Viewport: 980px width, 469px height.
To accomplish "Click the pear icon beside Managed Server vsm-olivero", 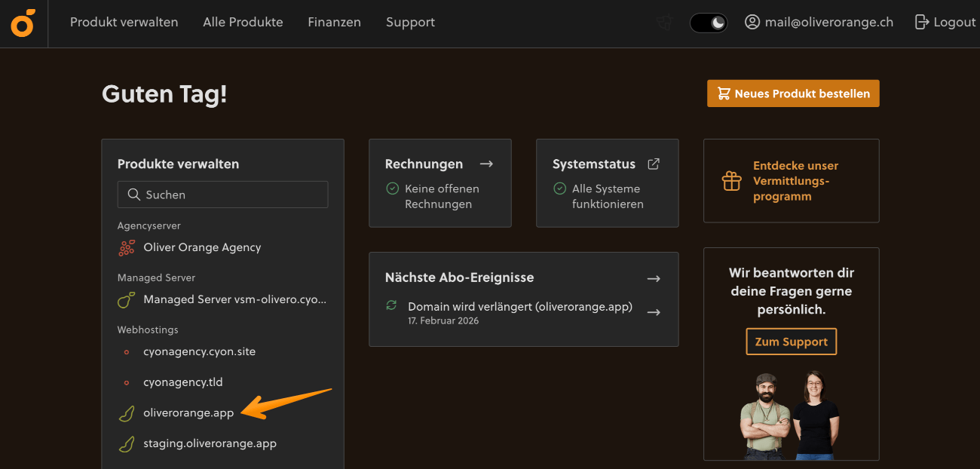I will coord(126,299).
